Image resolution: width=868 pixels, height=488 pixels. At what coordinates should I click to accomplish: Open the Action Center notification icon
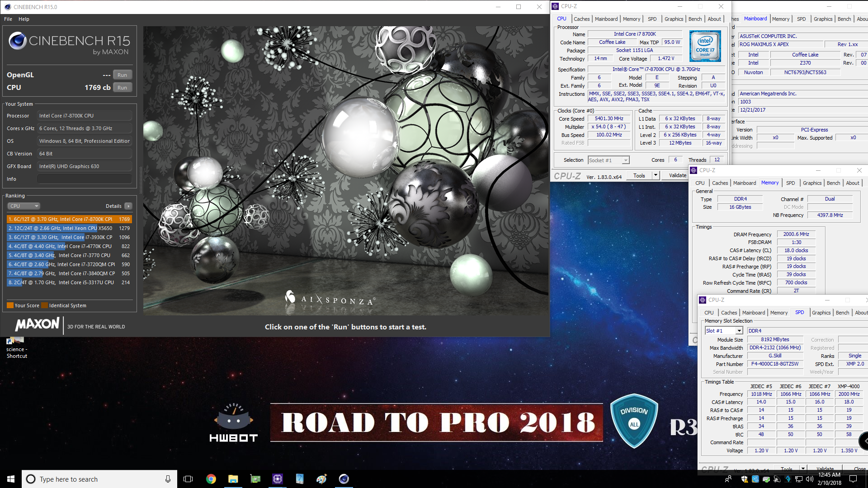tap(853, 479)
